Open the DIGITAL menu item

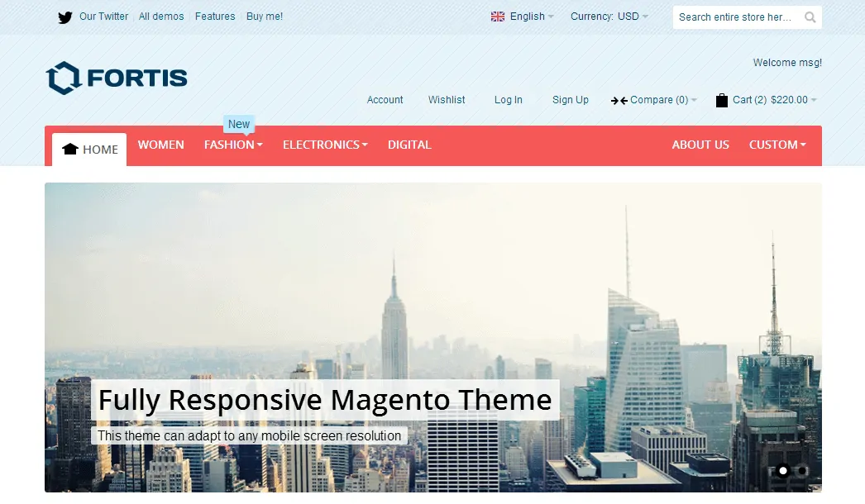409,145
